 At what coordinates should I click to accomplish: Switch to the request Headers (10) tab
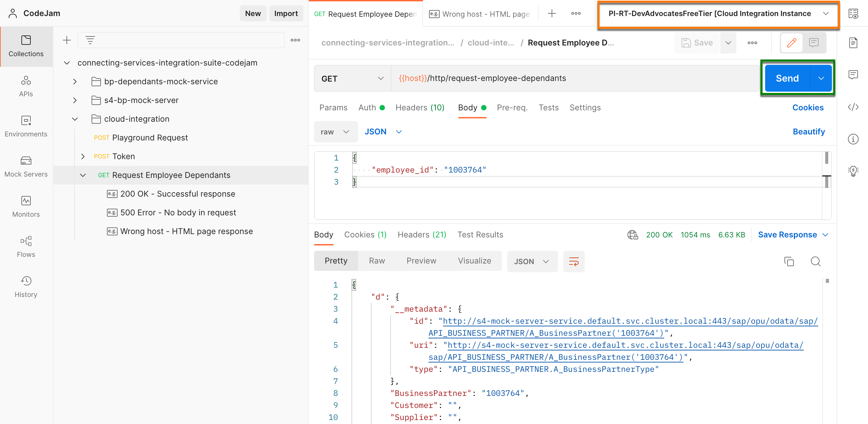pyautogui.click(x=420, y=107)
